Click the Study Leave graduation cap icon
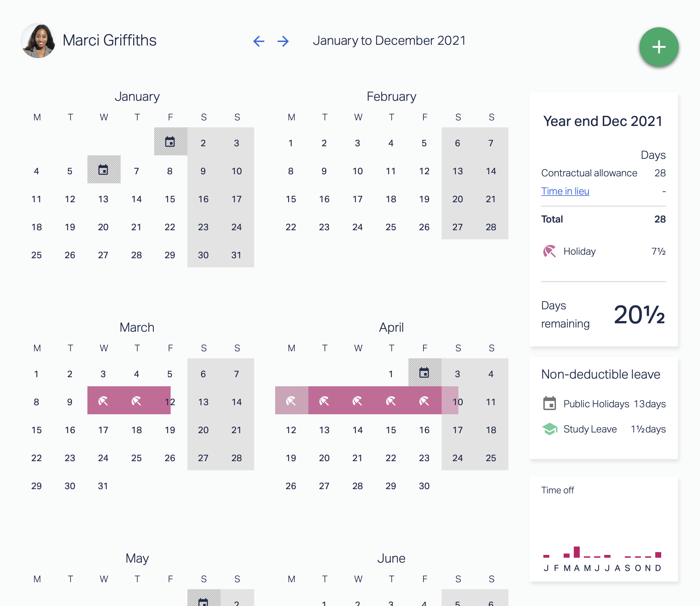The width and height of the screenshot is (700, 606). pos(549,429)
